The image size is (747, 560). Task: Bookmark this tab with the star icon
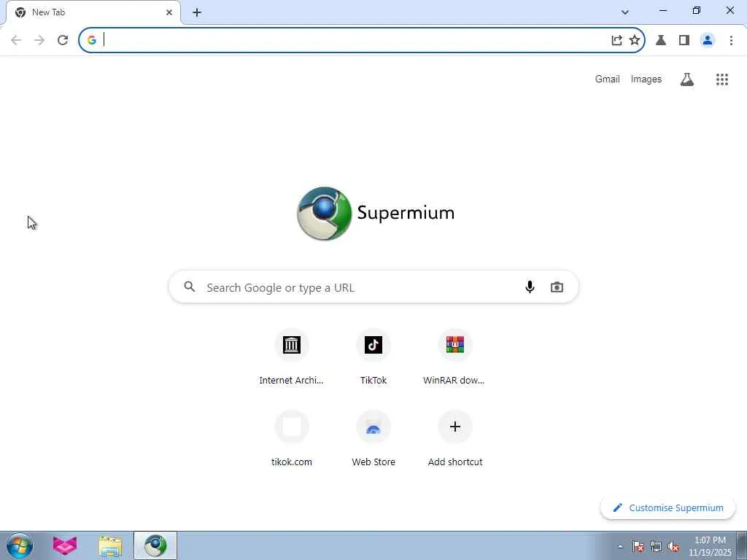(634, 40)
